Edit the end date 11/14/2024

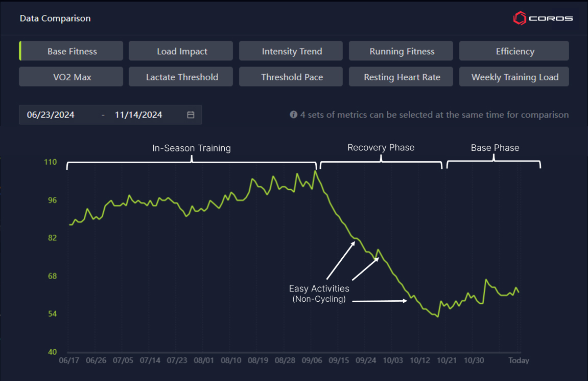[x=138, y=115]
